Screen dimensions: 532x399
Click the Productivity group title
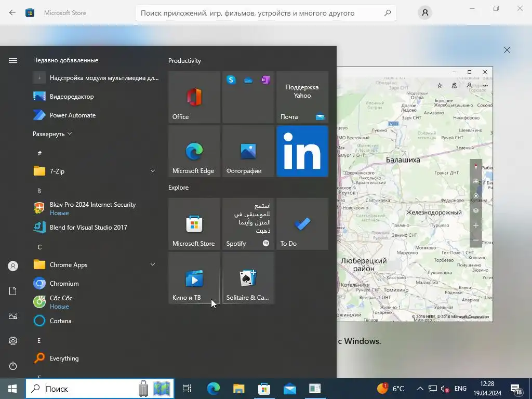pyautogui.click(x=184, y=61)
